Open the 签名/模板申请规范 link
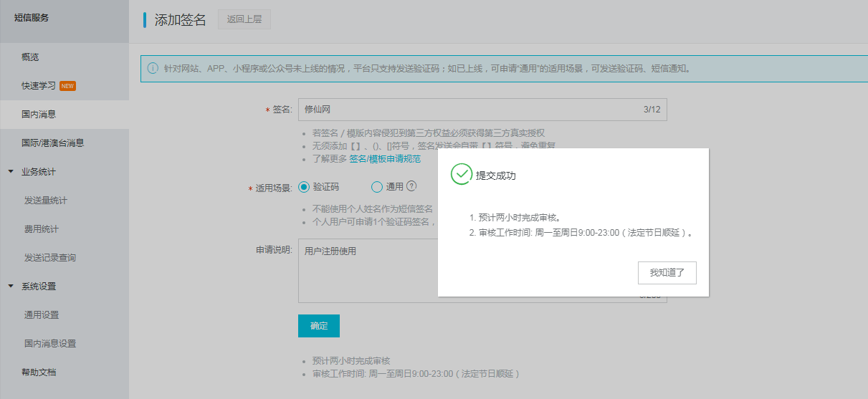Screen dimensions: 868x399 [x=385, y=159]
